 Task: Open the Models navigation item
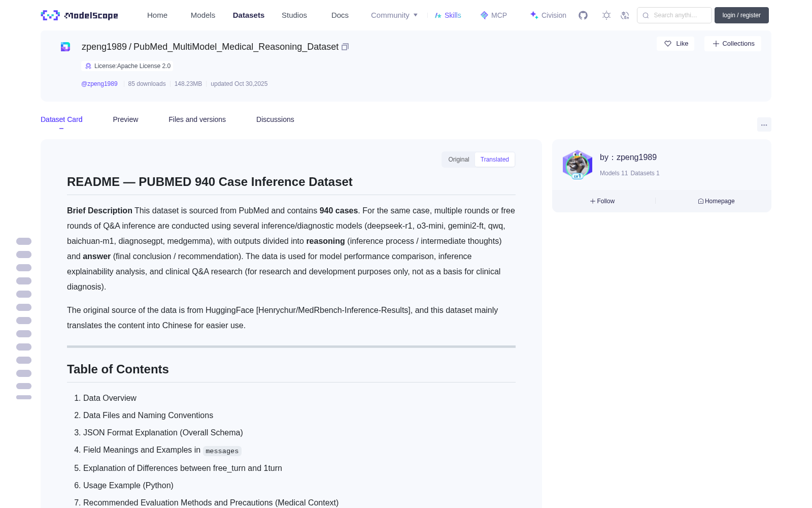click(203, 15)
